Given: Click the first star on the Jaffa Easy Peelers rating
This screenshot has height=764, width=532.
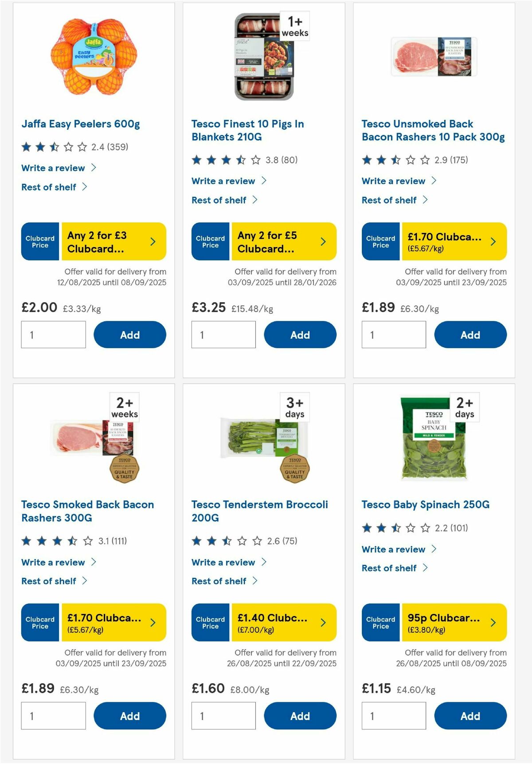Looking at the screenshot, I should [x=27, y=146].
